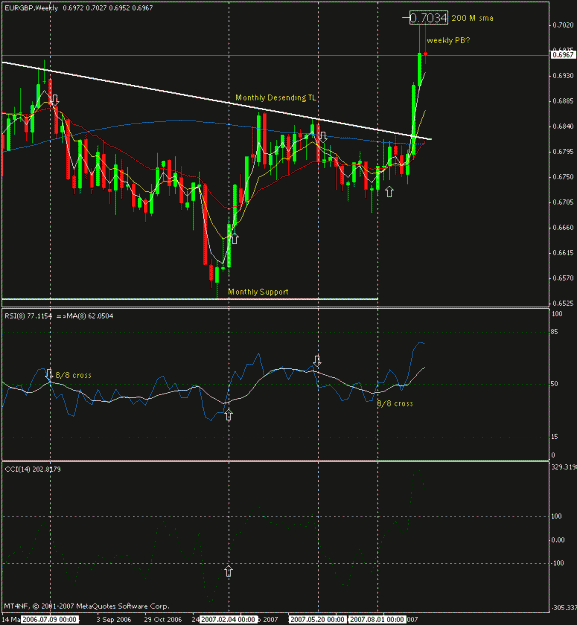Click the 0.6930 price axis value
Image resolution: width=577 pixels, height=625 pixels.
pos(563,76)
